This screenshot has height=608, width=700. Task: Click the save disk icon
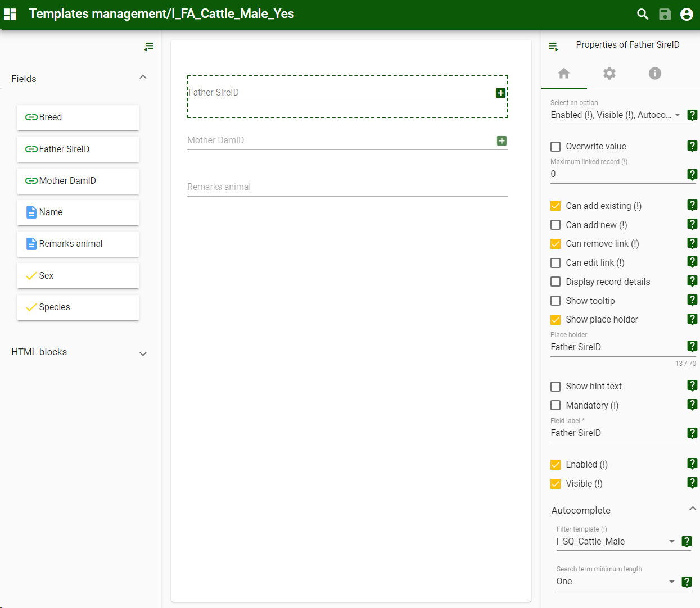coord(665,14)
